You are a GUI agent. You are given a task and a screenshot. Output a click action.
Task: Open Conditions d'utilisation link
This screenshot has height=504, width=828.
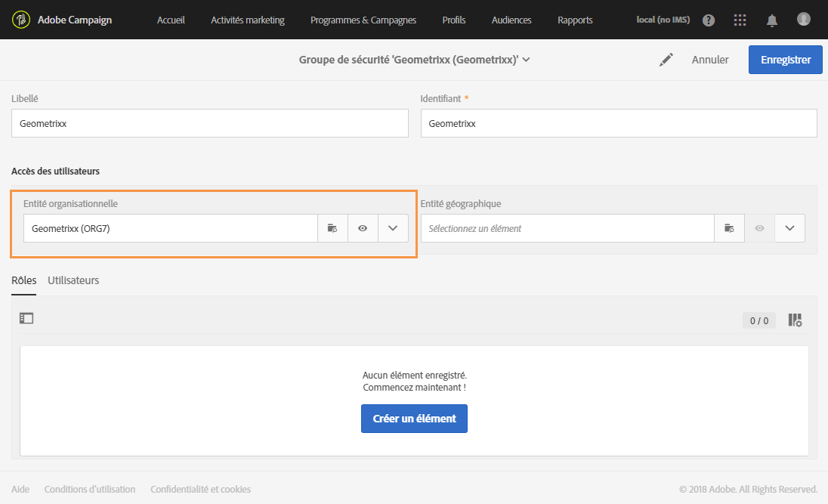90,489
